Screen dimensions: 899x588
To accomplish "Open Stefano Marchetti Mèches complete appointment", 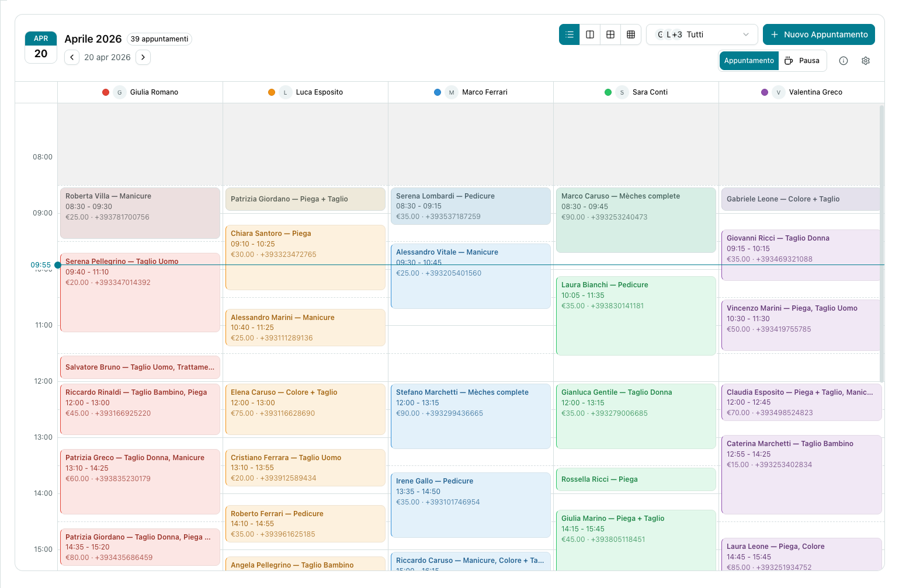I will coord(471,416).
